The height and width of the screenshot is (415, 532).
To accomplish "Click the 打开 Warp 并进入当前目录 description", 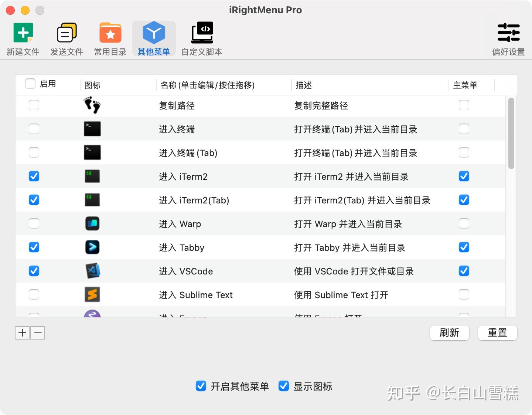I will 348,224.
